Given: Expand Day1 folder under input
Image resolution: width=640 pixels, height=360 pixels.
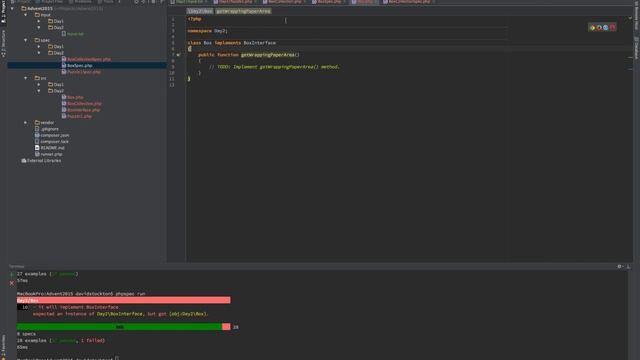Looking at the screenshot, I should tap(39, 21).
